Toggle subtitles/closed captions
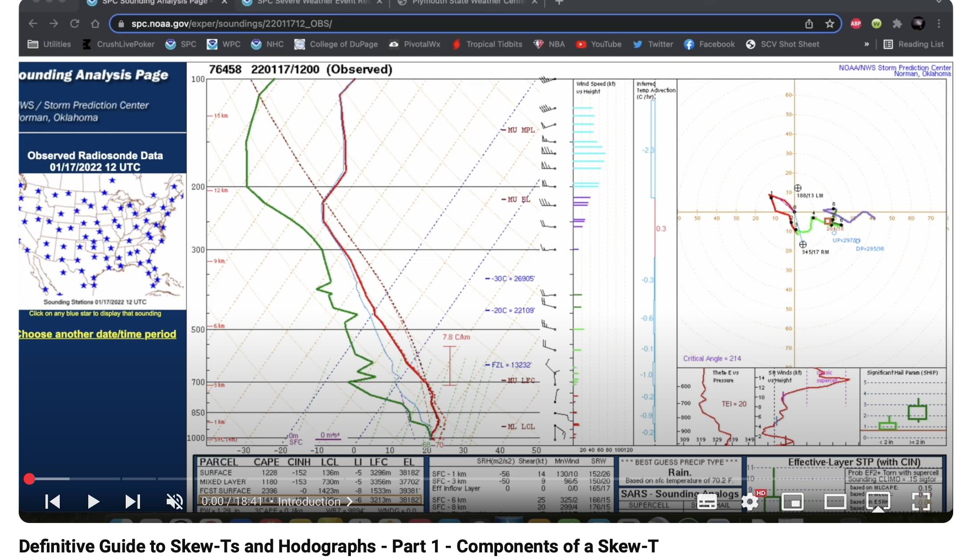The image size is (971, 560). [707, 502]
